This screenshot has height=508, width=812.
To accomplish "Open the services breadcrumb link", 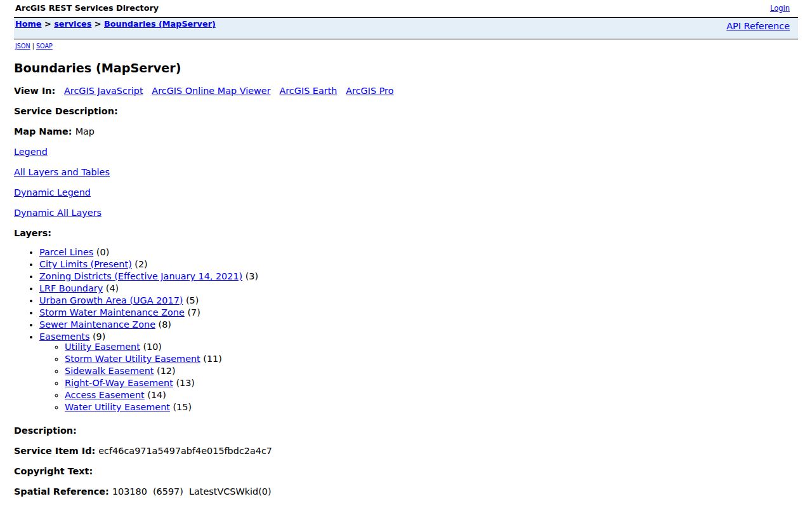I will click(x=73, y=24).
